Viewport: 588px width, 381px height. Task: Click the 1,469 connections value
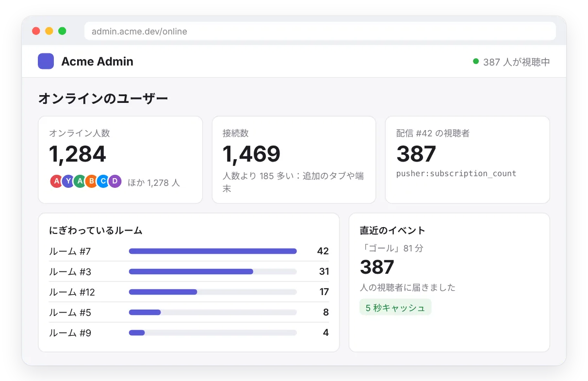click(x=251, y=154)
